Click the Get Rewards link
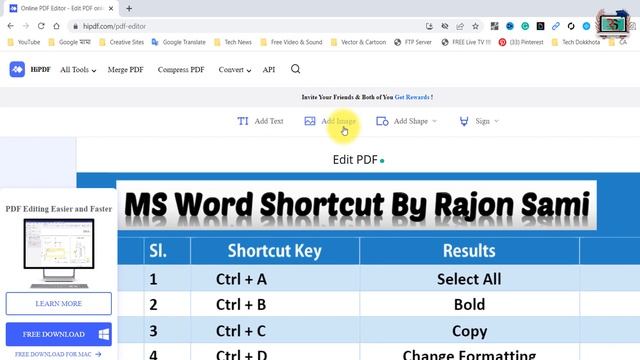The height and width of the screenshot is (360, 640). tap(412, 97)
